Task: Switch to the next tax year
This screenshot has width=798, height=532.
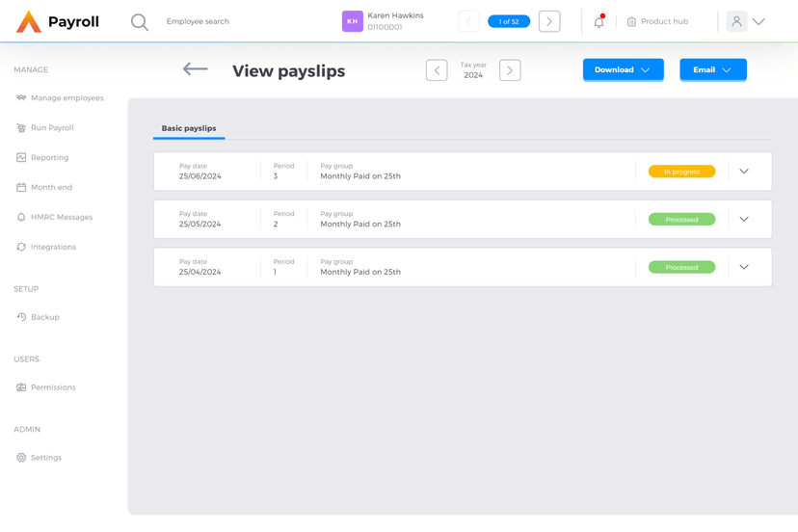Action: [x=510, y=70]
